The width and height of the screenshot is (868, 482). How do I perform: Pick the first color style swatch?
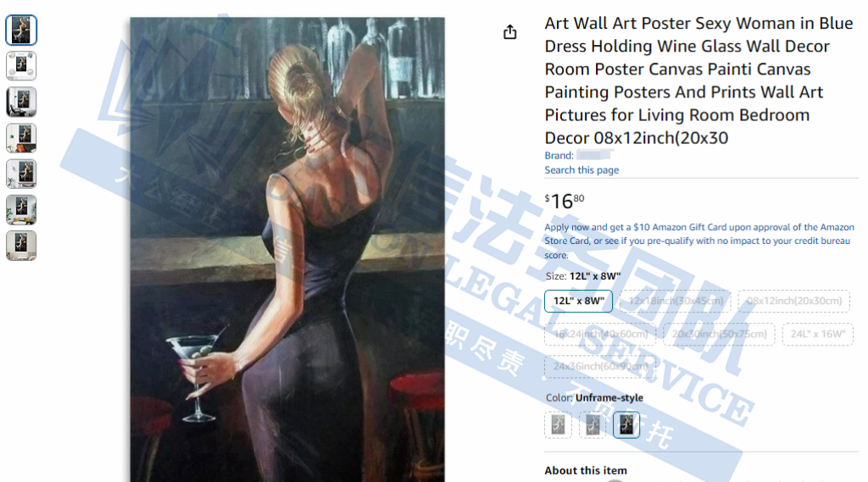558,425
